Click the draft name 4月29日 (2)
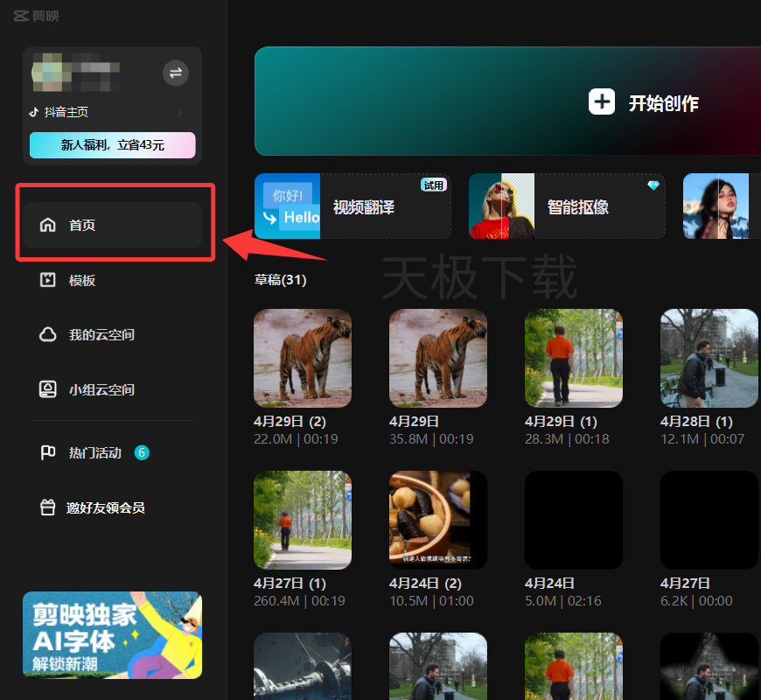This screenshot has height=700, width=761. (x=290, y=422)
